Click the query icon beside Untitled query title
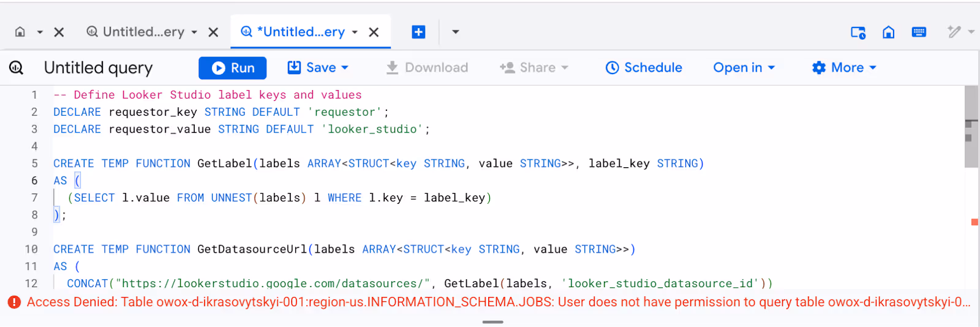 point(17,67)
